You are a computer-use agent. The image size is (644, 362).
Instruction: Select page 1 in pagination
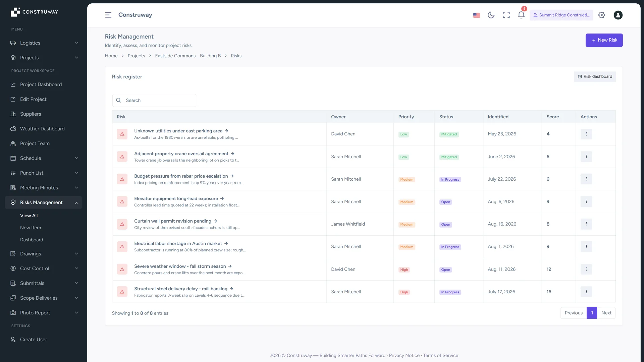pos(592,313)
